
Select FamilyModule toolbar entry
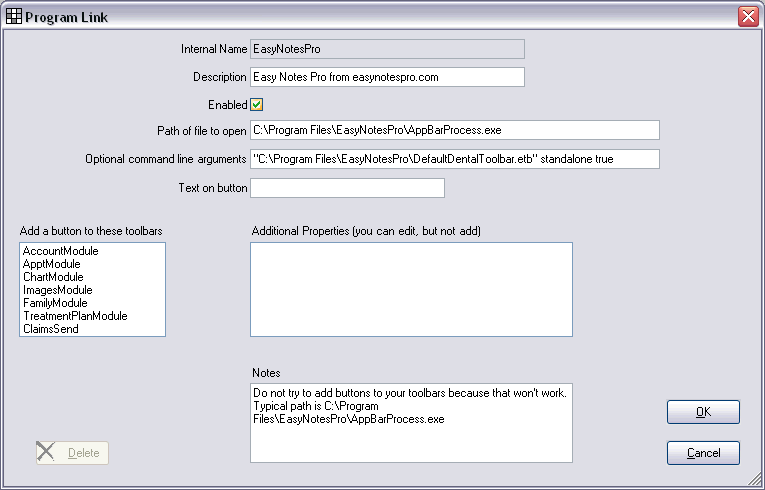[55, 303]
